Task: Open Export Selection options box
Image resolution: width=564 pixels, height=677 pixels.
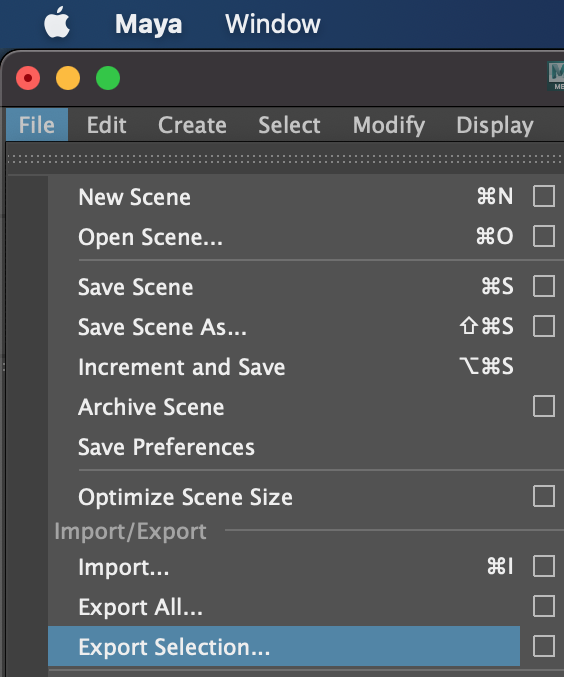Action: (x=544, y=646)
